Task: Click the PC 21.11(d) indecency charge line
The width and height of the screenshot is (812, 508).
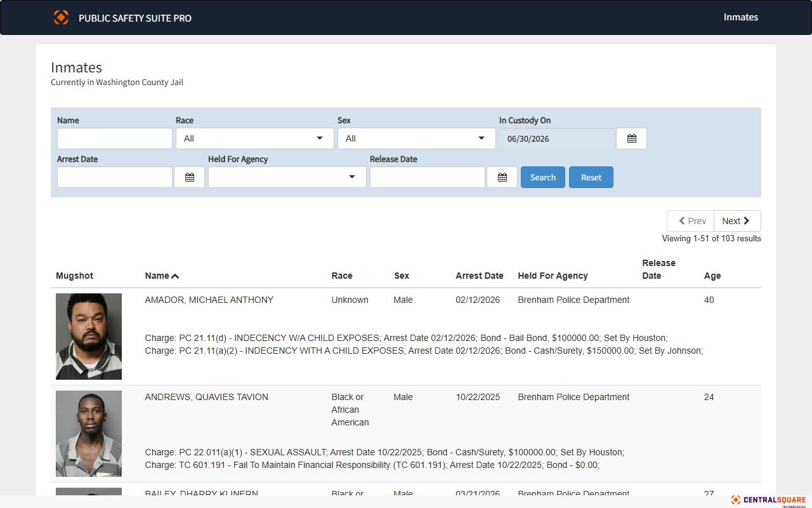Action: click(x=406, y=338)
